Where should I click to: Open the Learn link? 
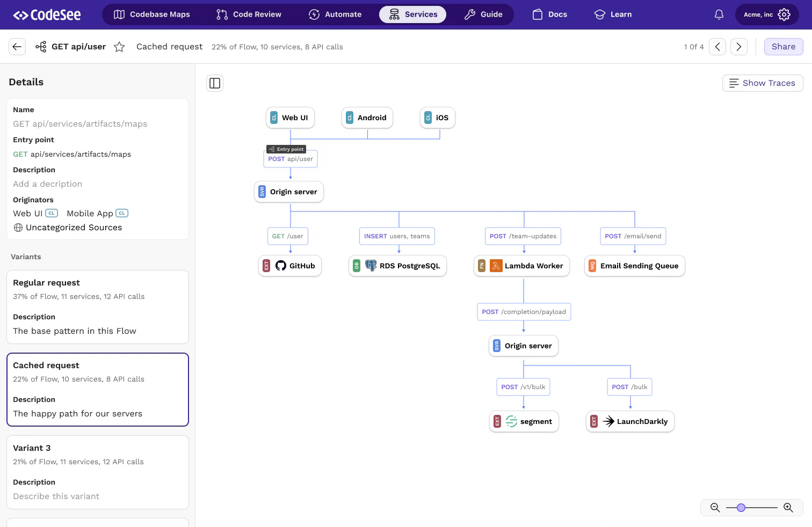coord(613,14)
